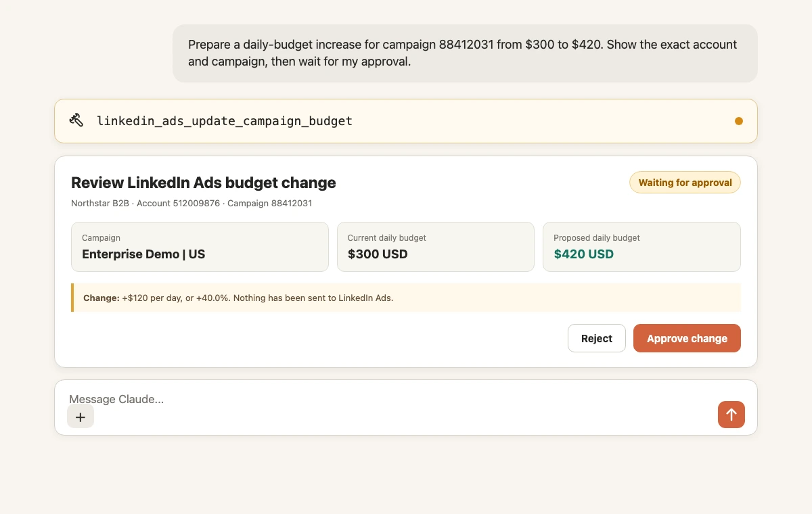Click the user prompt message bubble
Screen dimensions: 812x514
coord(465,53)
